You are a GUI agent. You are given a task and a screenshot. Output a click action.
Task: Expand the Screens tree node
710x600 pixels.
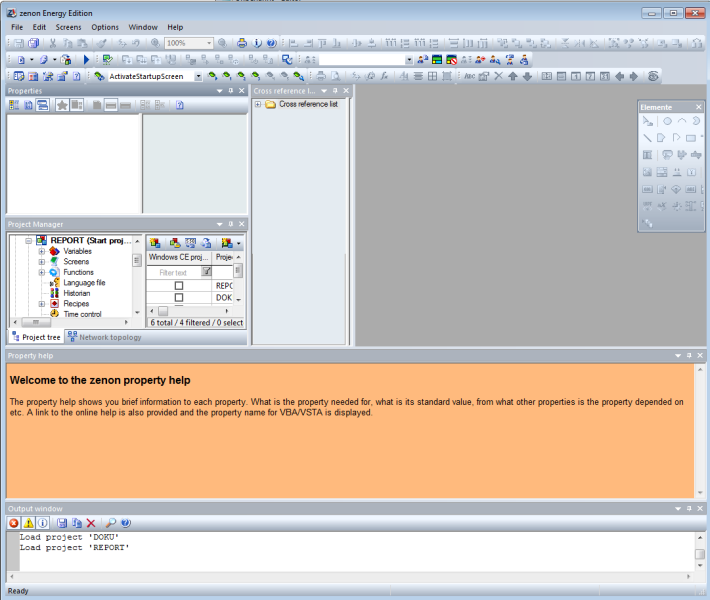pos(41,262)
